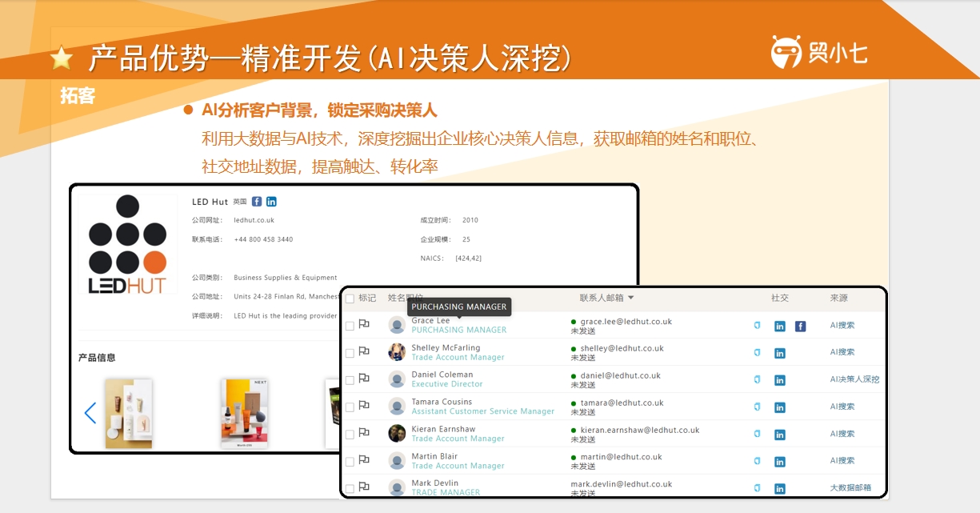Click the 产品信息 section heading
This screenshot has height=513, width=980.
[x=97, y=358]
